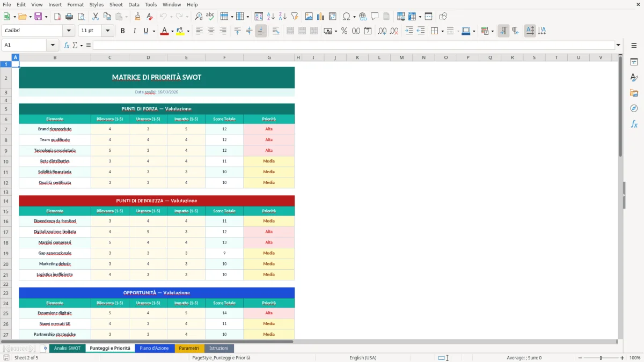Select row header 14

(6, 201)
